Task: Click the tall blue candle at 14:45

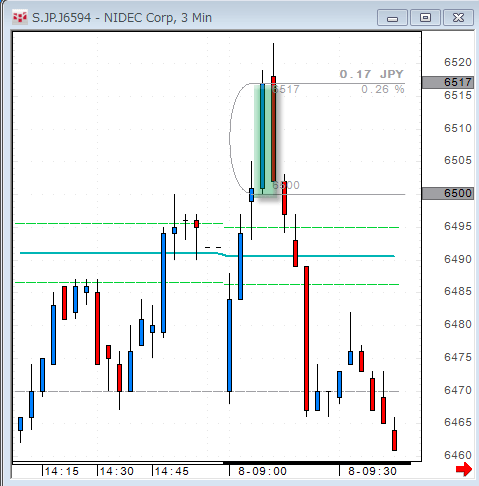Action: coord(163,283)
